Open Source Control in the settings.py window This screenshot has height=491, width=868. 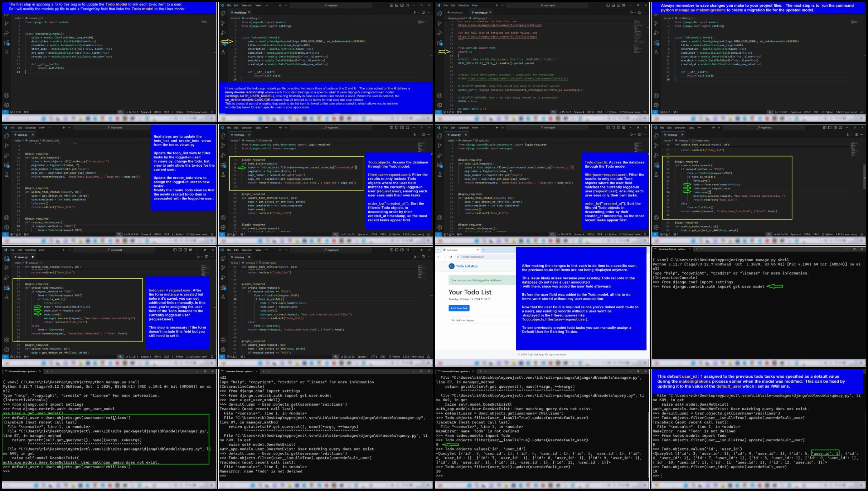pyautogui.click(x=440, y=23)
